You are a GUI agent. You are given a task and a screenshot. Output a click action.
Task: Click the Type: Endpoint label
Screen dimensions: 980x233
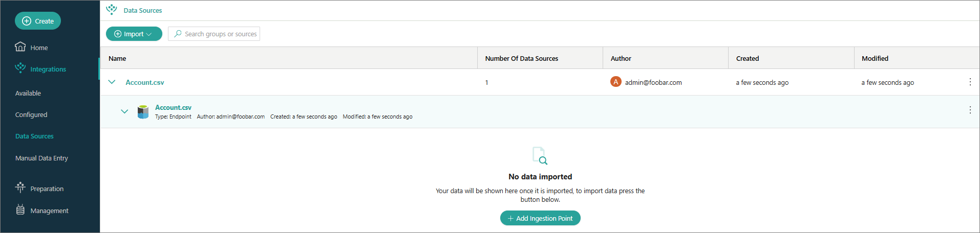pos(173,116)
